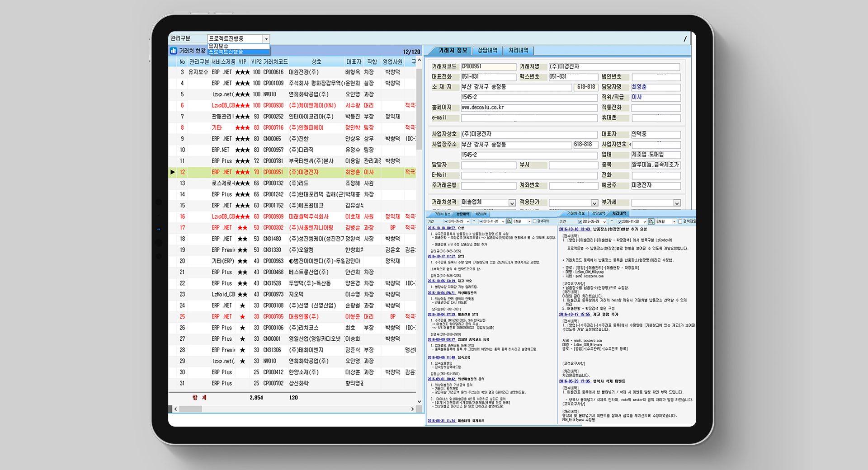This screenshot has height=470, width=868.
Task: Enable 검색제외 checkbox in 상담내역 lower panel
Action: [x=534, y=221]
